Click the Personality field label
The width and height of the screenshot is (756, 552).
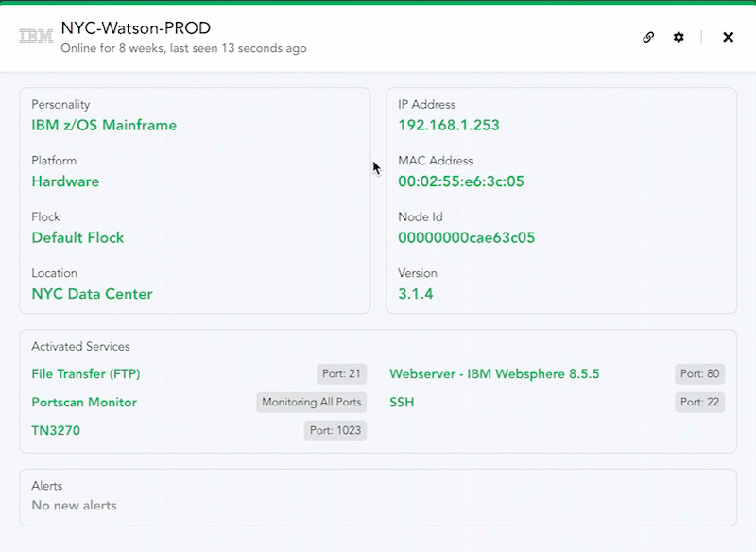tap(60, 105)
